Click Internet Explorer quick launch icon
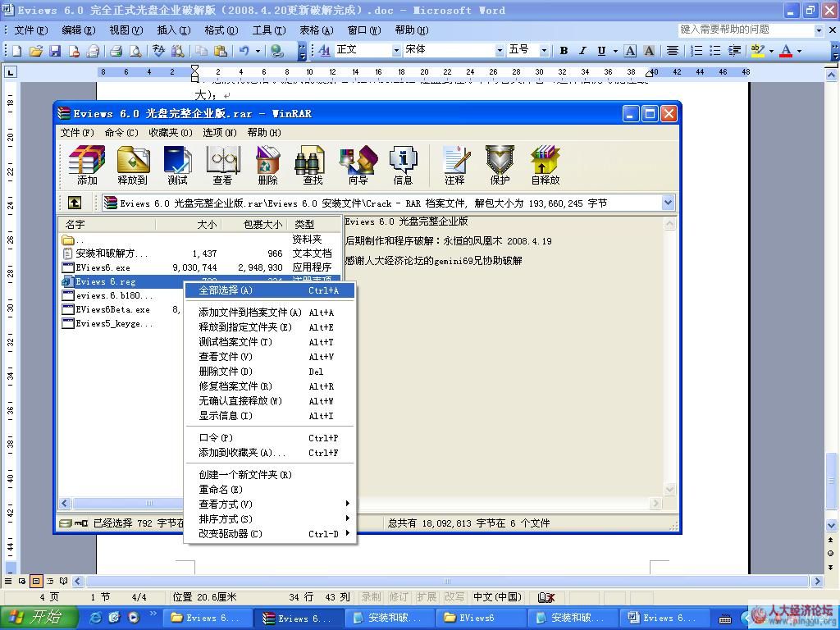 96,617
